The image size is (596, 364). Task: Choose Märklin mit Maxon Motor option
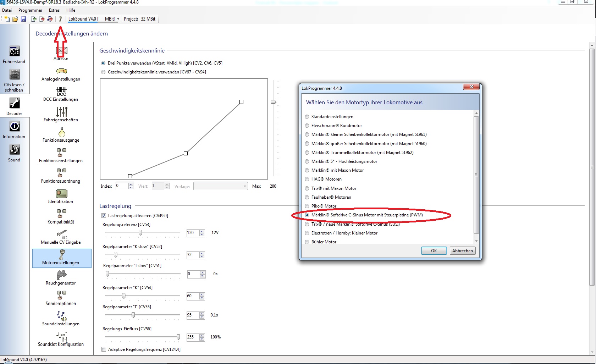click(x=307, y=170)
